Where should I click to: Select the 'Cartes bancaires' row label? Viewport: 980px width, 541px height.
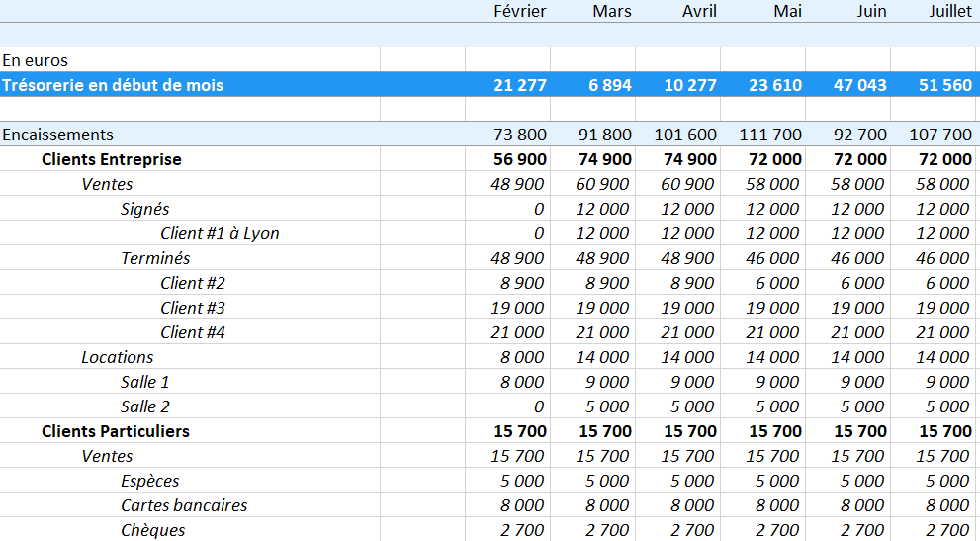pos(184,505)
